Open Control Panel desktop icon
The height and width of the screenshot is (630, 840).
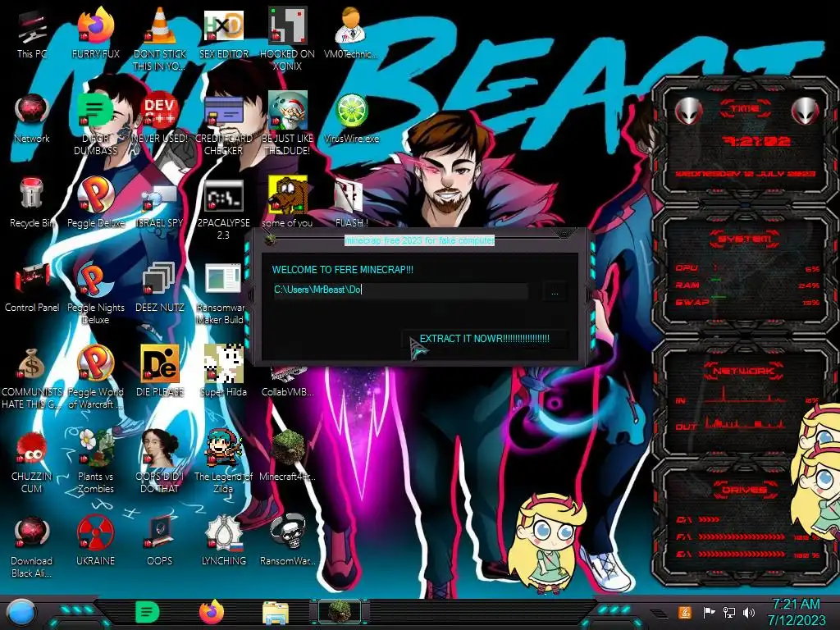point(32,288)
